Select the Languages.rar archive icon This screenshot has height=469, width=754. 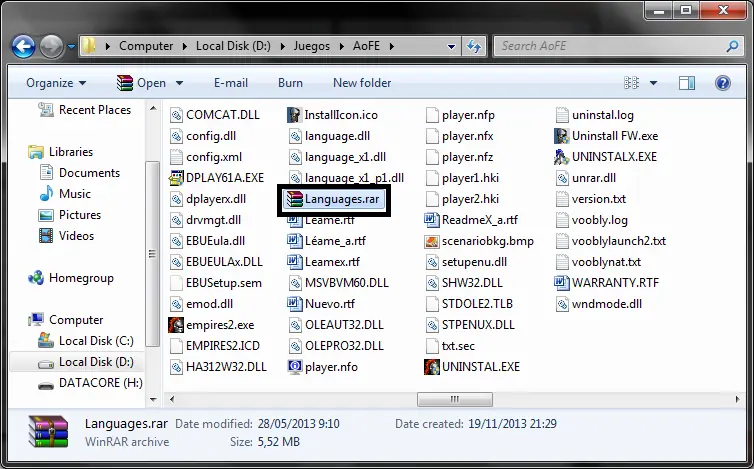click(x=294, y=199)
